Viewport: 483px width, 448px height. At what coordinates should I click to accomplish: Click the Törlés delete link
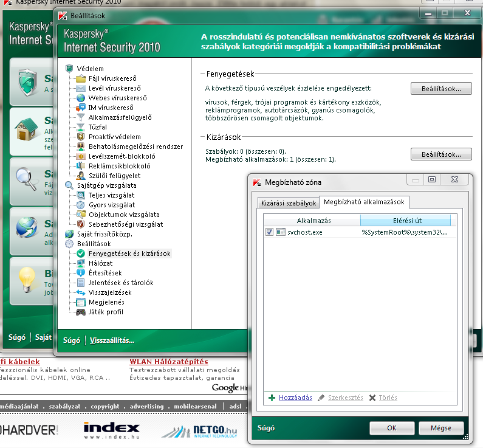pos(388,398)
